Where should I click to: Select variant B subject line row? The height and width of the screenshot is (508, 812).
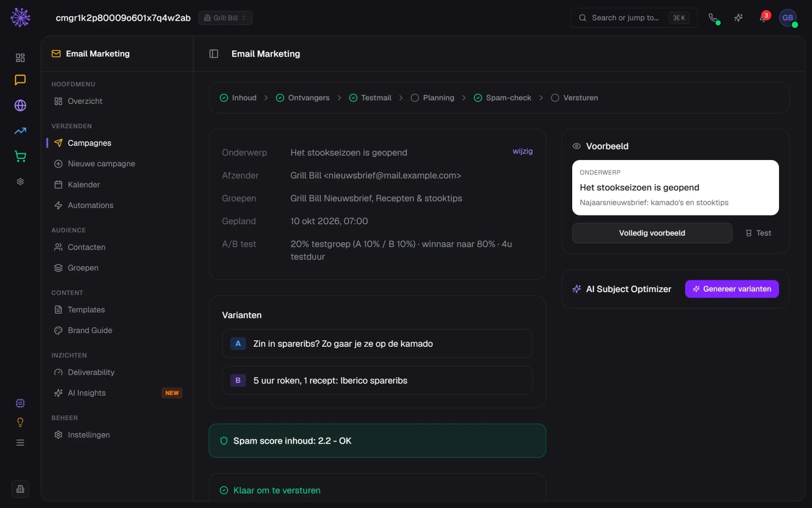(377, 381)
